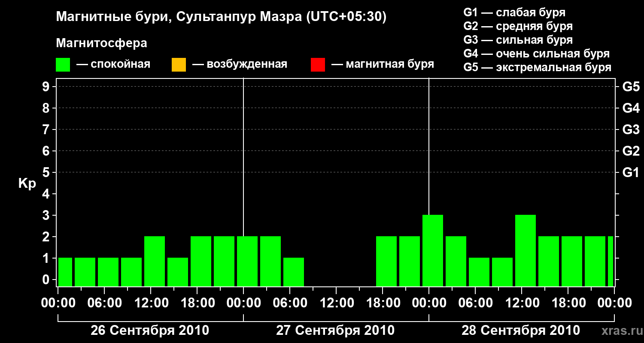Click the green 'спокойная' legend swatch
Viewport: 644px width, 343px height.
click(x=63, y=65)
